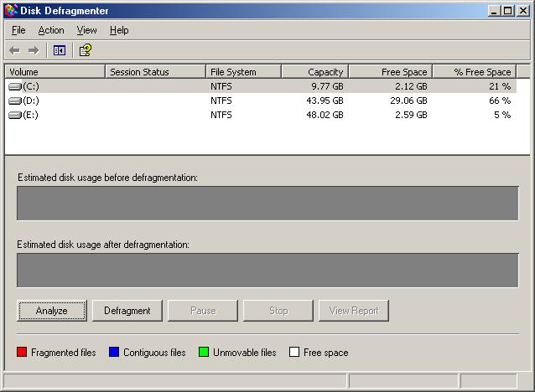Click NTFS in the E: row
Screen dimensions: 535x392
221,116
